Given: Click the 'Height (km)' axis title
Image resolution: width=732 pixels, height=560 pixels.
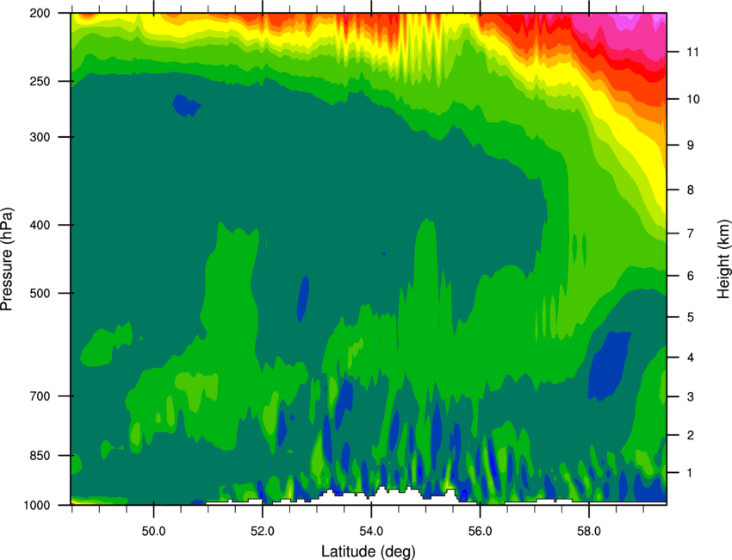Looking at the screenshot, I should (x=723, y=258).
